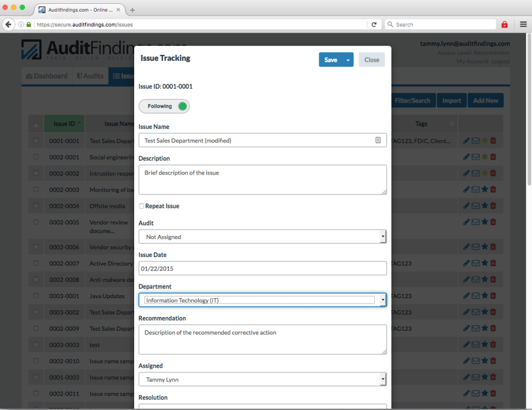Edit the Social engineering issue with the pencil icon
This screenshot has width=532, height=410.
pyautogui.click(x=466, y=157)
